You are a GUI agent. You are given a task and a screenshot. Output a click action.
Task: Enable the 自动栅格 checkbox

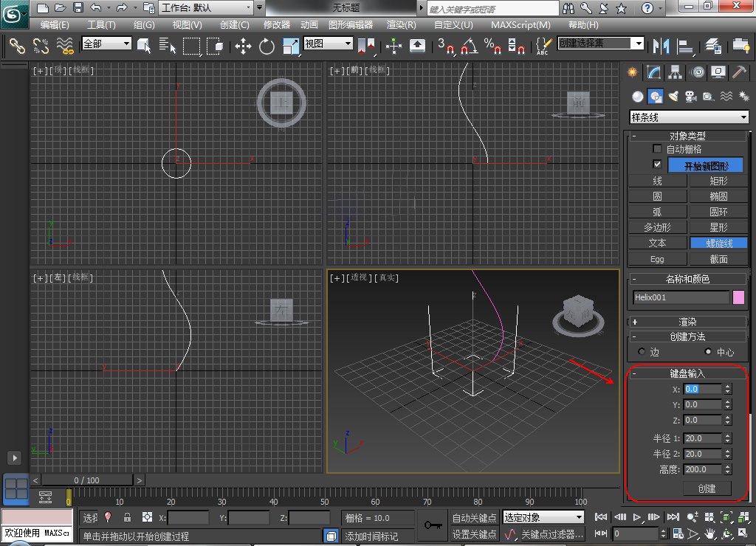click(x=657, y=149)
